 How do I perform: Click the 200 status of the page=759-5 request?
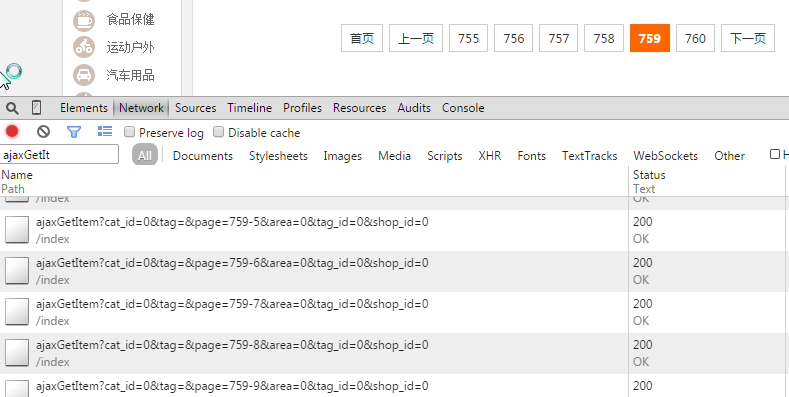643,222
